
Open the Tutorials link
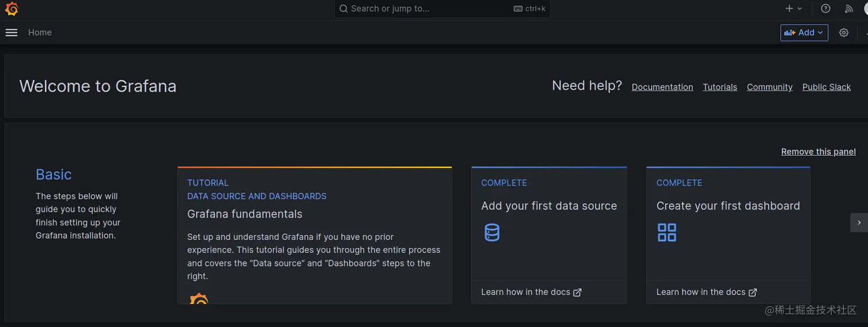coord(719,87)
